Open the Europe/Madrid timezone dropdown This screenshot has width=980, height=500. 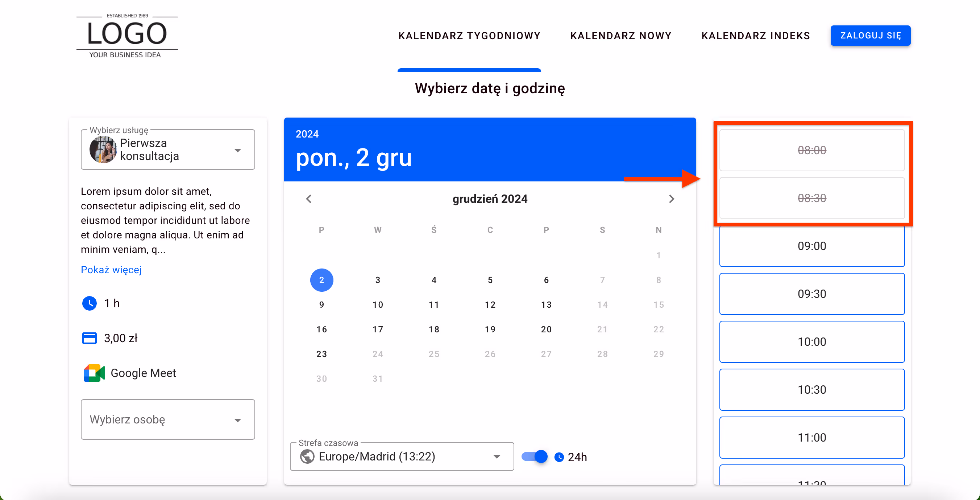(497, 456)
